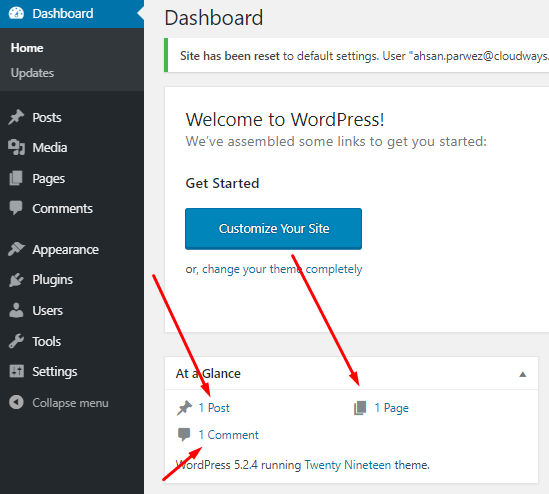Open the 1 Post link
Image resolution: width=549 pixels, height=494 pixels.
click(214, 408)
